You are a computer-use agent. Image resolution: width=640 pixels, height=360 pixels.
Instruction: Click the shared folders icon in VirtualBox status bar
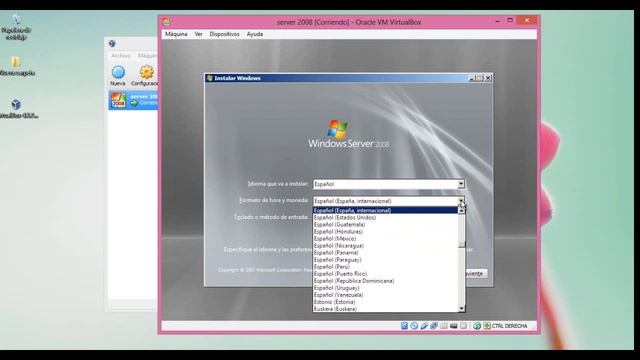[x=444, y=326]
